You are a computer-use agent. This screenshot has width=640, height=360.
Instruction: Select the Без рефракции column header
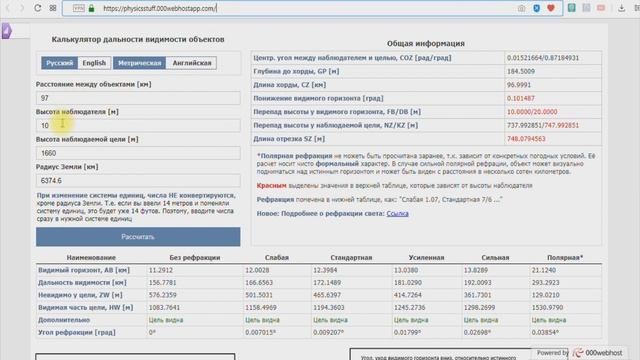(x=195, y=258)
